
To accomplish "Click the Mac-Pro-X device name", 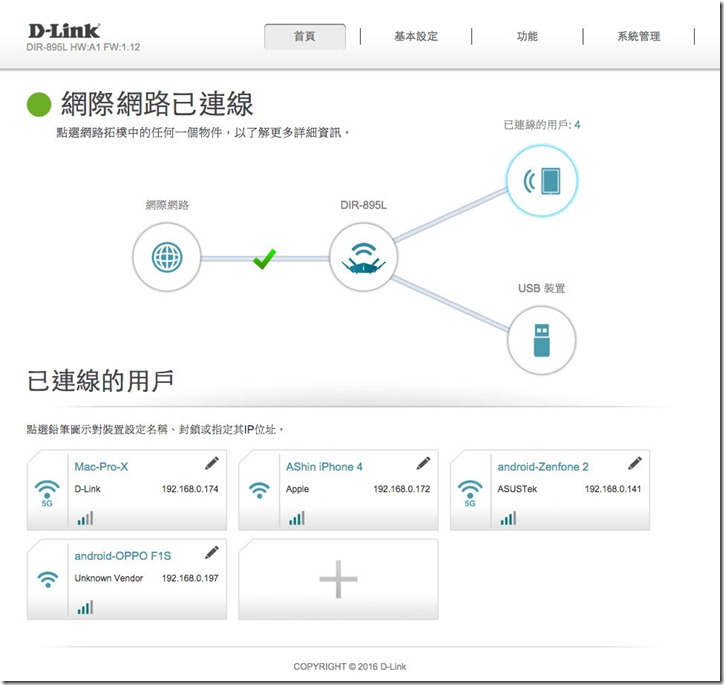I will click(x=101, y=467).
